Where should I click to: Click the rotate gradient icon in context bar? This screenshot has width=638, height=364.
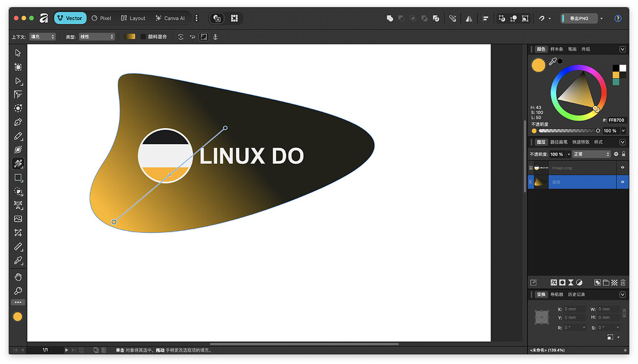(181, 37)
